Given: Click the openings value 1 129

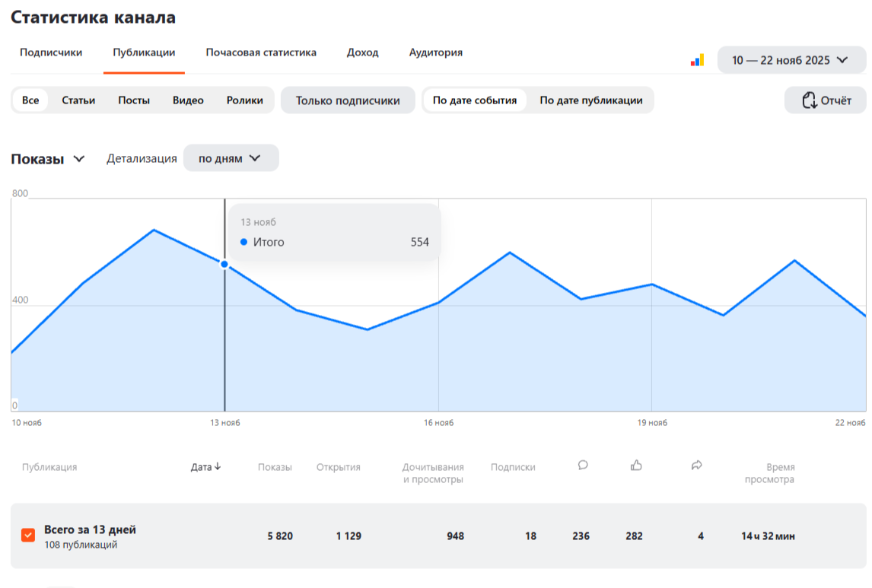Looking at the screenshot, I should point(348,536).
